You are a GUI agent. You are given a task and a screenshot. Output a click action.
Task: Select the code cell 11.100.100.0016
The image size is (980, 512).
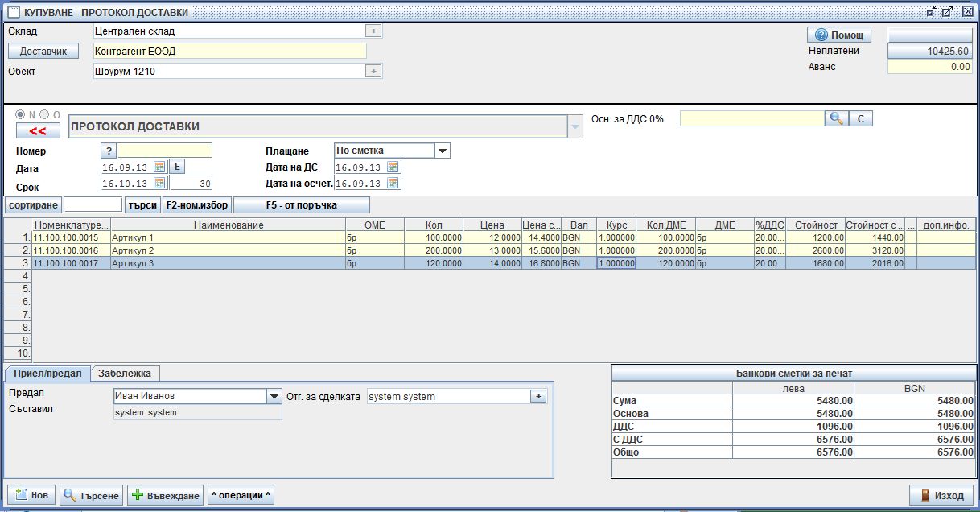[72, 250]
